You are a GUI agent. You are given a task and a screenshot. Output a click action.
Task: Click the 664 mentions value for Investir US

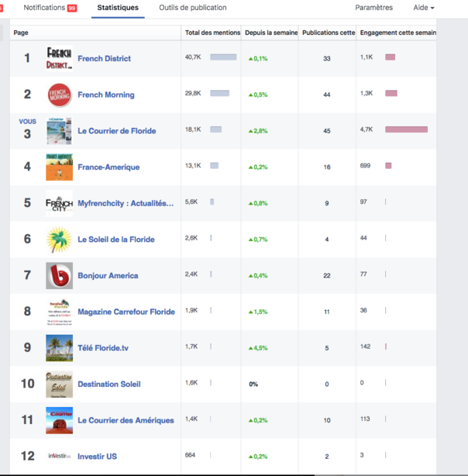pos(190,455)
